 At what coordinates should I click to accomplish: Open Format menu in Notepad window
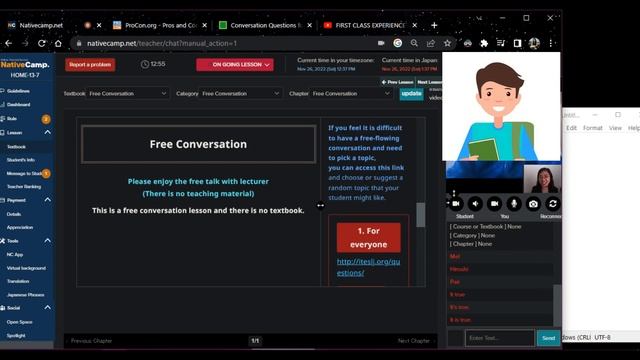593,128
